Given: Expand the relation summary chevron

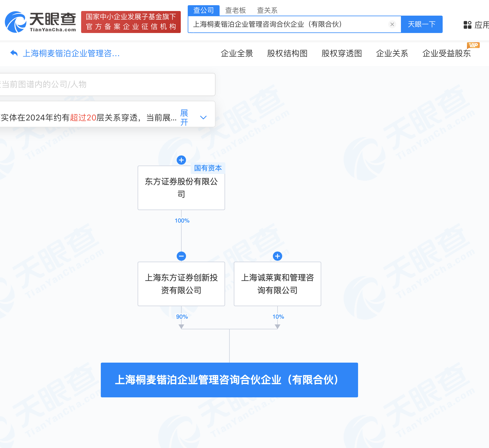Looking at the screenshot, I should (x=203, y=117).
